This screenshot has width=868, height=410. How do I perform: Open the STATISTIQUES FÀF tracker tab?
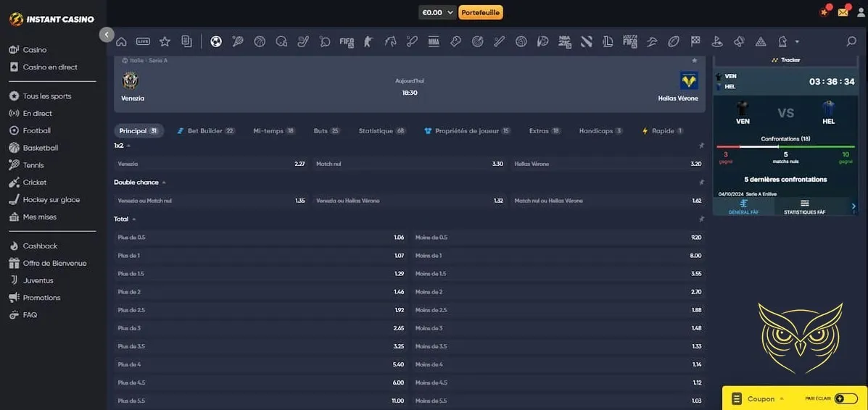tap(804, 207)
